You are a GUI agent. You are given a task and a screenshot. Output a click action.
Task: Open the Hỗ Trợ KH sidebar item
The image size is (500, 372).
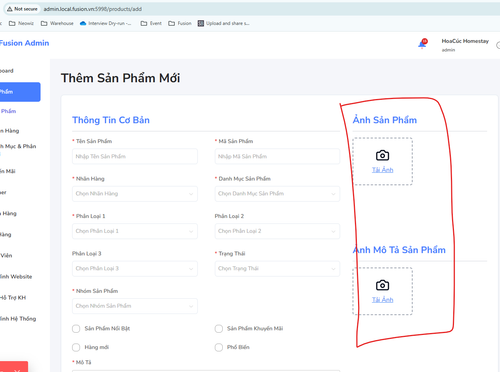pyautogui.click(x=13, y=298)
